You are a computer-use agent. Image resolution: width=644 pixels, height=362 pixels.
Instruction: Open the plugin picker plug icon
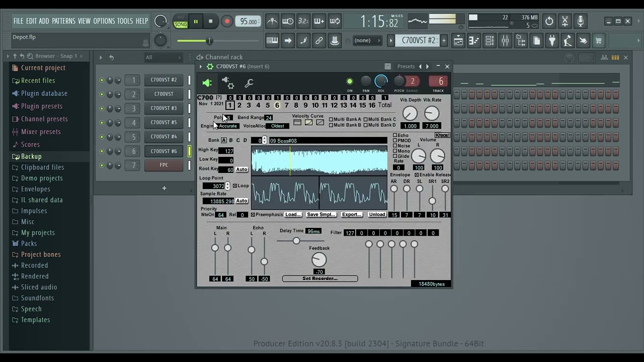[x=552, y=41]
